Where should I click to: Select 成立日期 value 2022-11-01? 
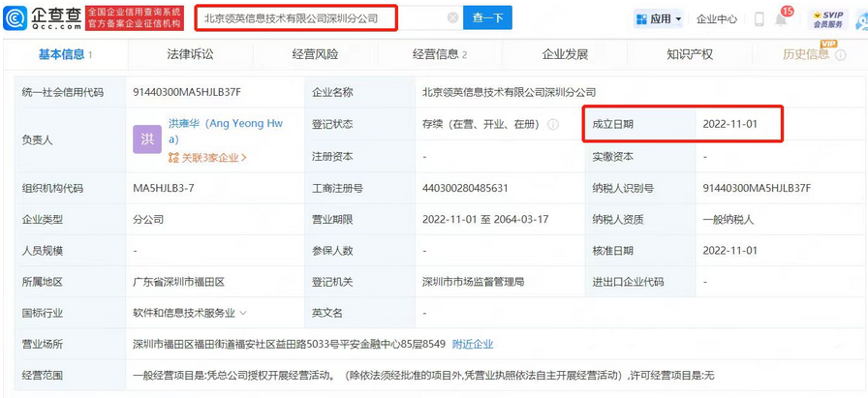[x=729, y=125]
